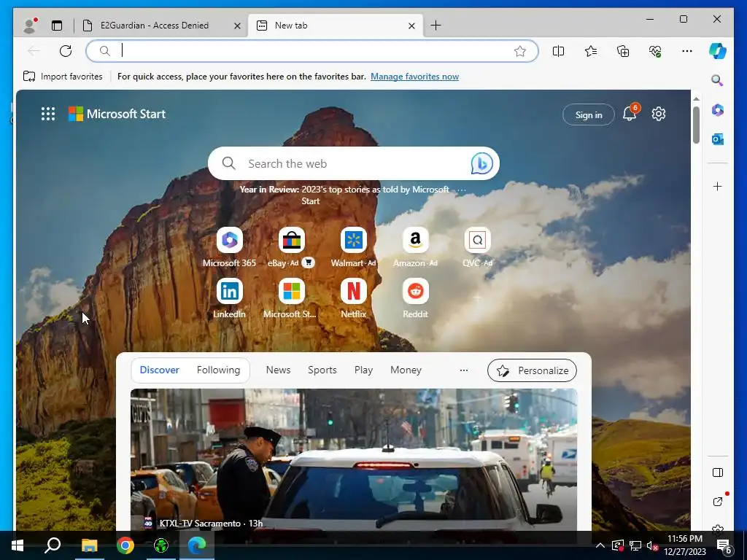
Task: Open the taskbar clock showing 11:56 PM
Action: 684,545
